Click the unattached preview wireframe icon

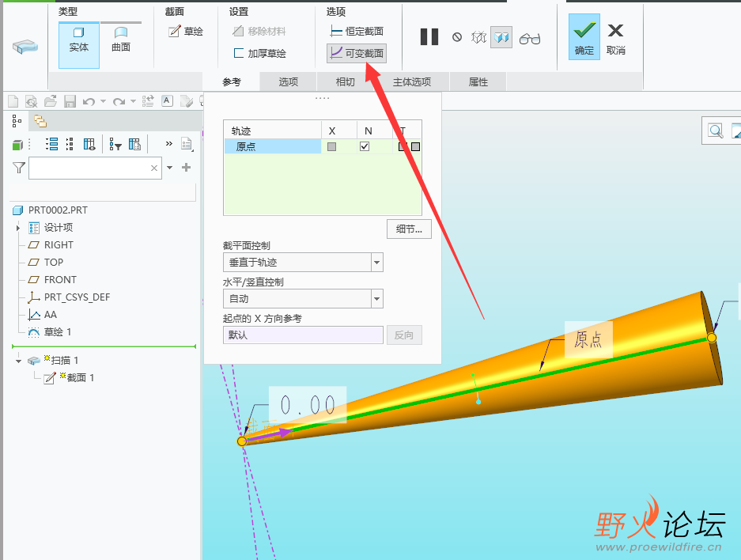pyautogui.click(x=478, y=37)
